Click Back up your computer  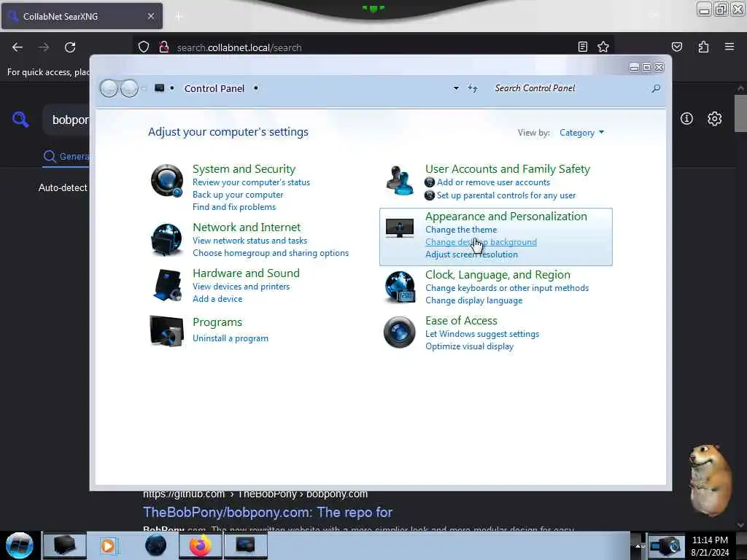tap(238, 195)
